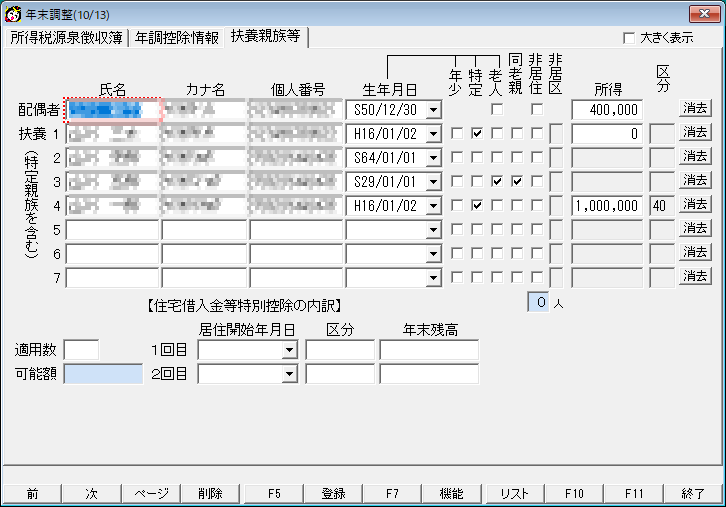The height and width of the screenshot is (507, 726).
Task: Open the 年調控除情報 tab
Action: (x=177, y=38)
